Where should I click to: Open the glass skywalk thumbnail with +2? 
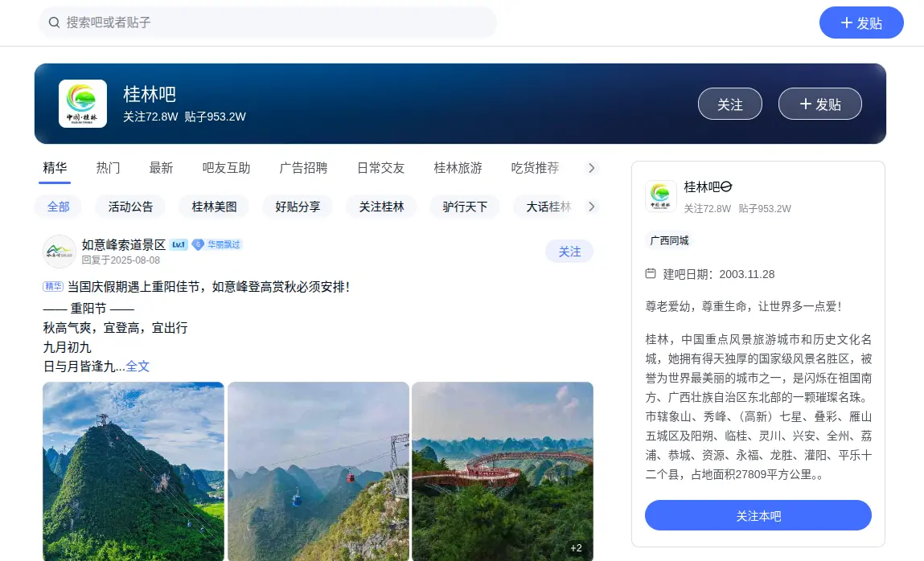point(503,472)
